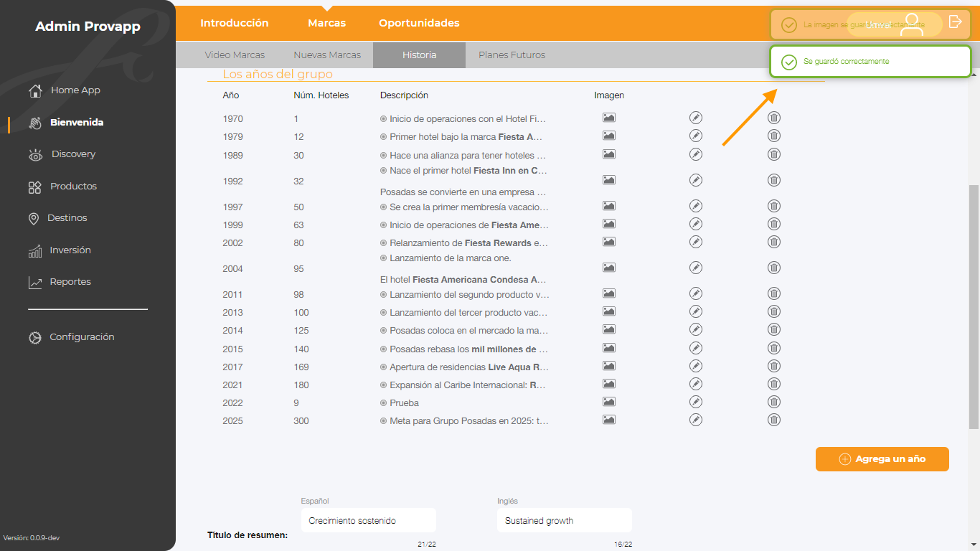Delete the 2025 year entry

tap(774, 420)
